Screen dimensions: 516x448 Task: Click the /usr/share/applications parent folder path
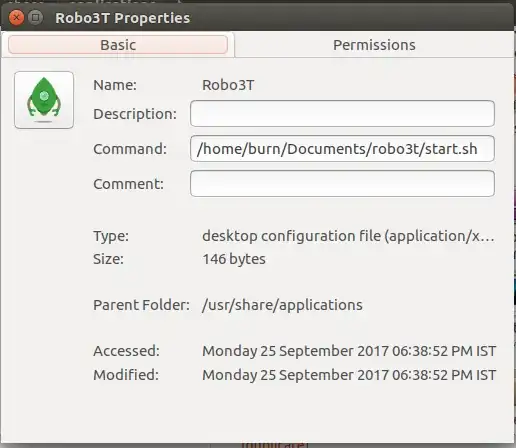(282, 305)
